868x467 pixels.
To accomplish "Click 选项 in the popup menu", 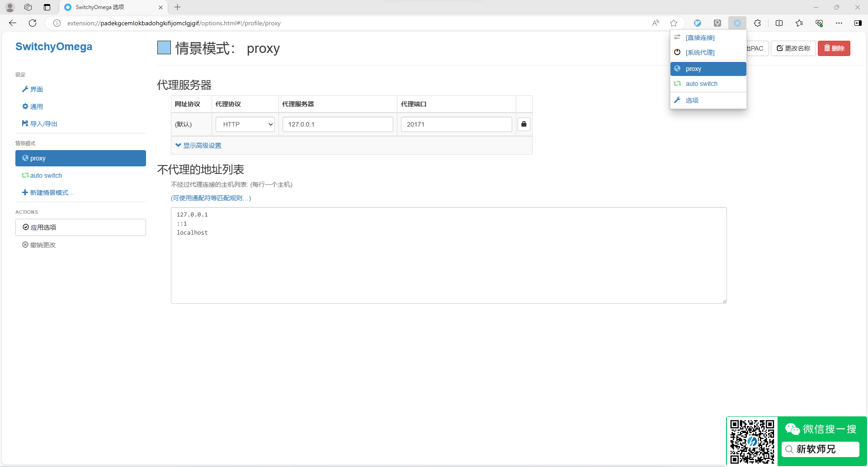I will [692, 100].
